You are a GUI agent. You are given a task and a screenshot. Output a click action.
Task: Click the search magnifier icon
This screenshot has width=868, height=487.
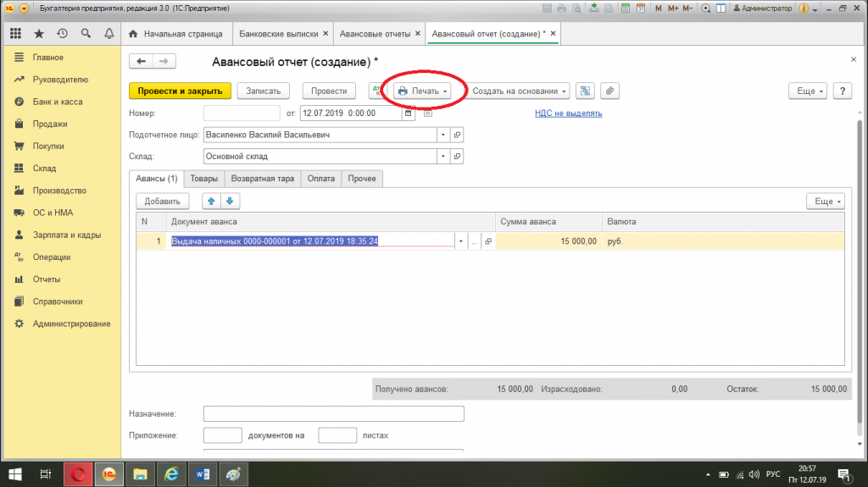(86, 34)
